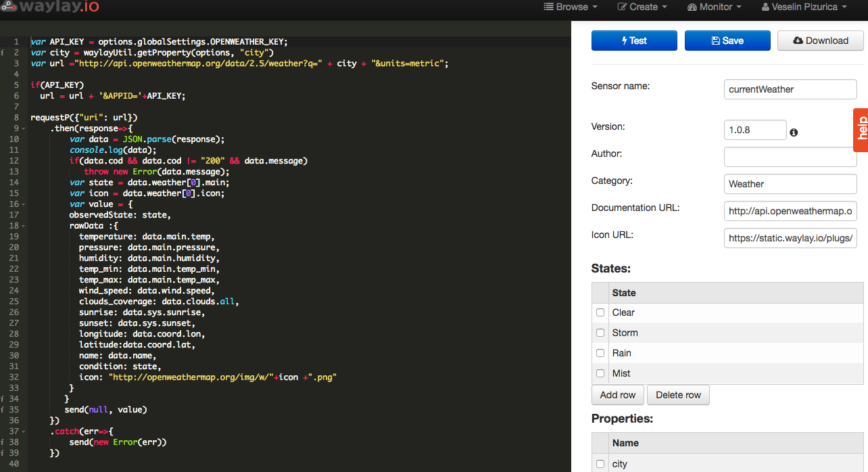Open the Browse menu

point(571,7)
